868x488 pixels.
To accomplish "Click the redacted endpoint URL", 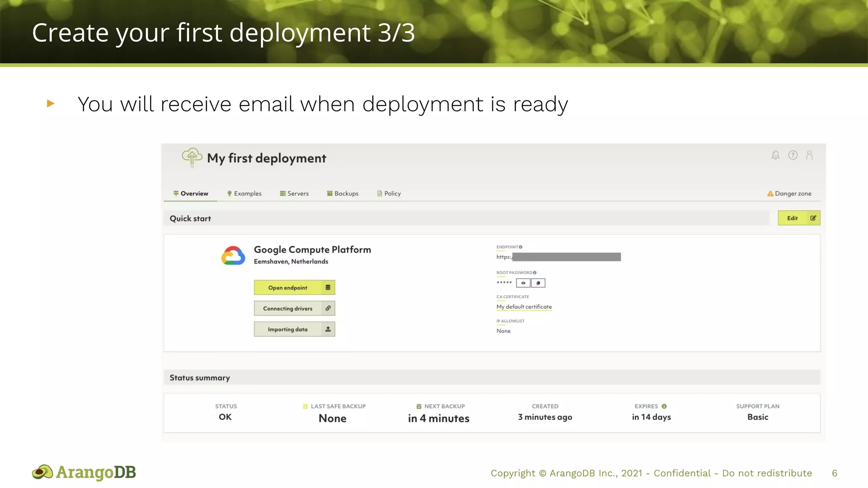I will click(559, 257).
